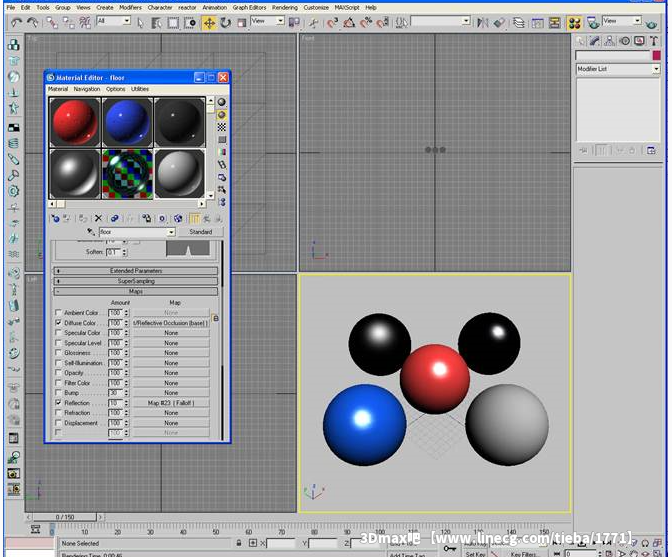
Task: Open the Rendering menu
Action: pos(285,8)
